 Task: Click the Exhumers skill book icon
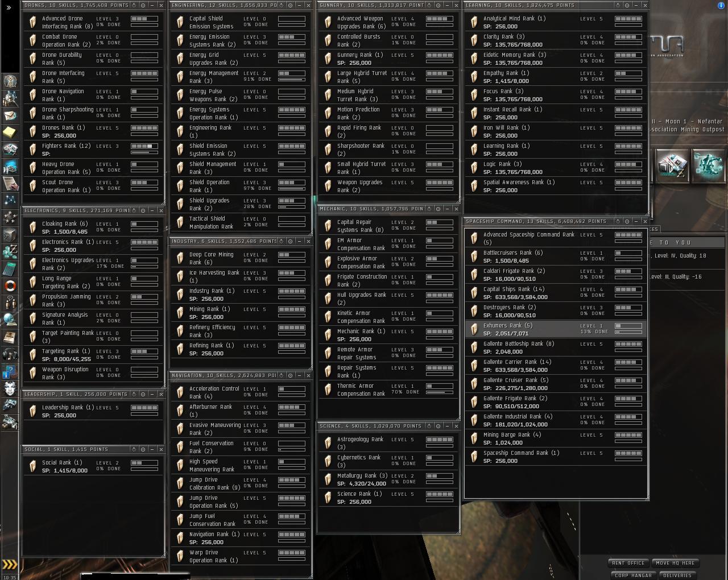coord(474,329)
